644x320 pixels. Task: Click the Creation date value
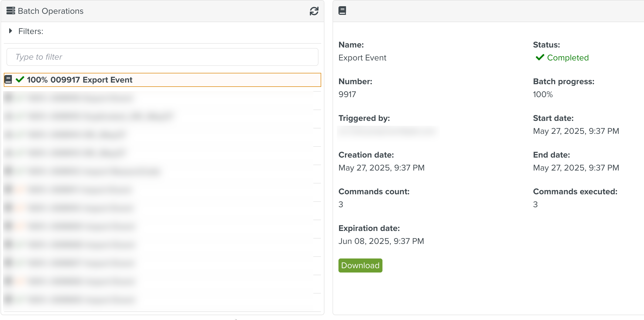pos(381,168)
